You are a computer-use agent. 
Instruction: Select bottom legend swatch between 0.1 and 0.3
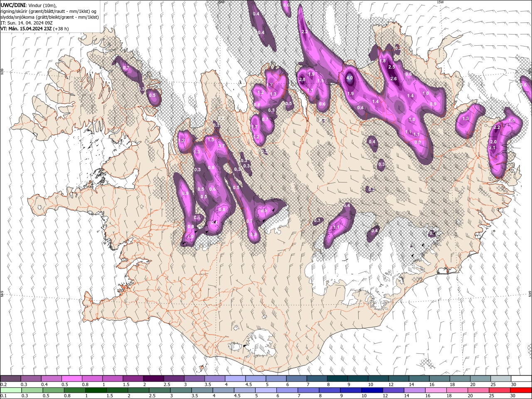pos(10,390)
